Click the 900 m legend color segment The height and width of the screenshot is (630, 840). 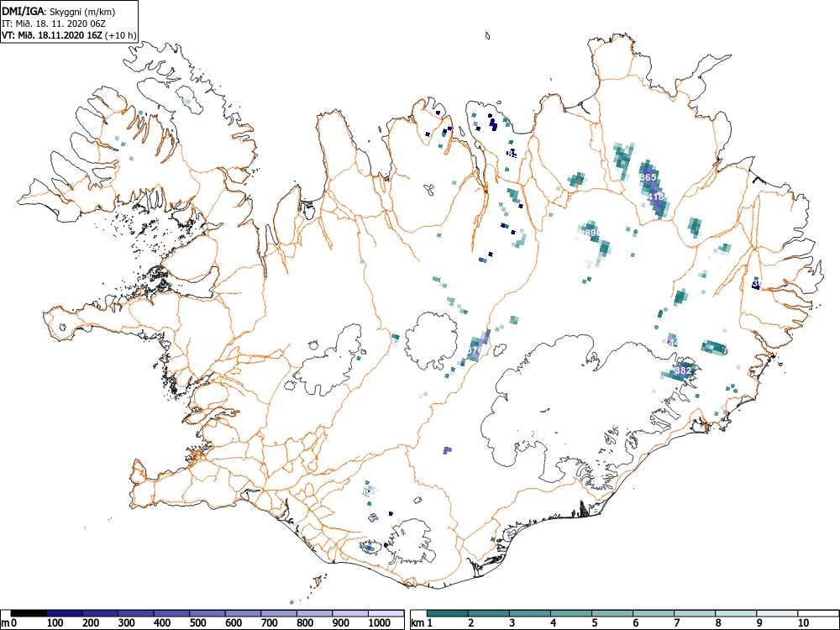[350, 613]
